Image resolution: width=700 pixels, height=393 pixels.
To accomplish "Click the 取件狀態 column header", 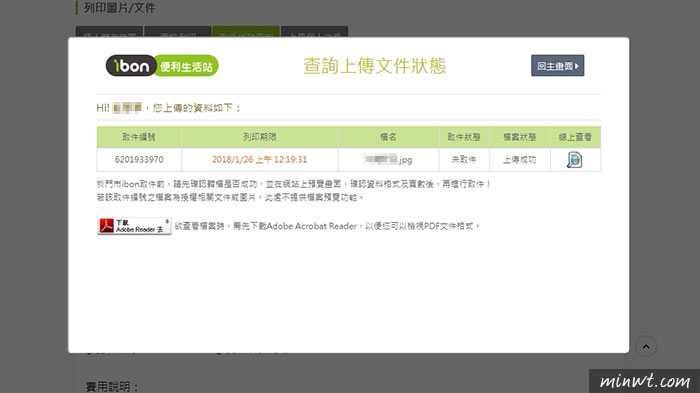I will tap(464, 137).
